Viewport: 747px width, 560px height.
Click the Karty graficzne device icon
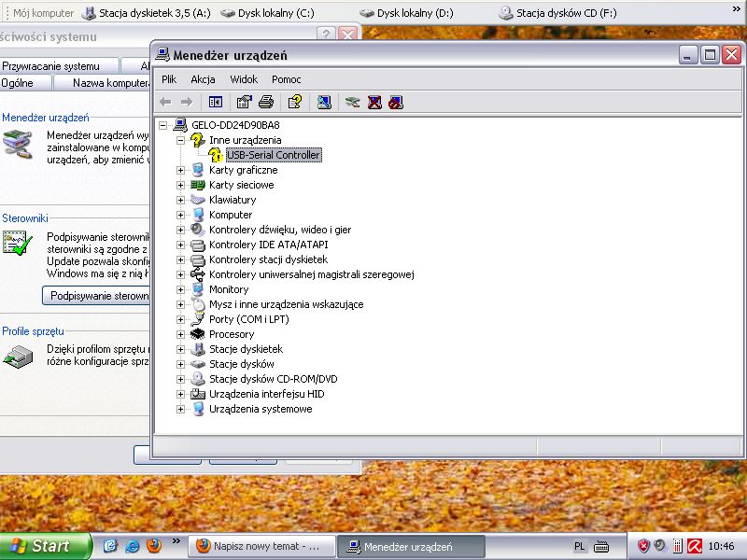tap(198, 170)
